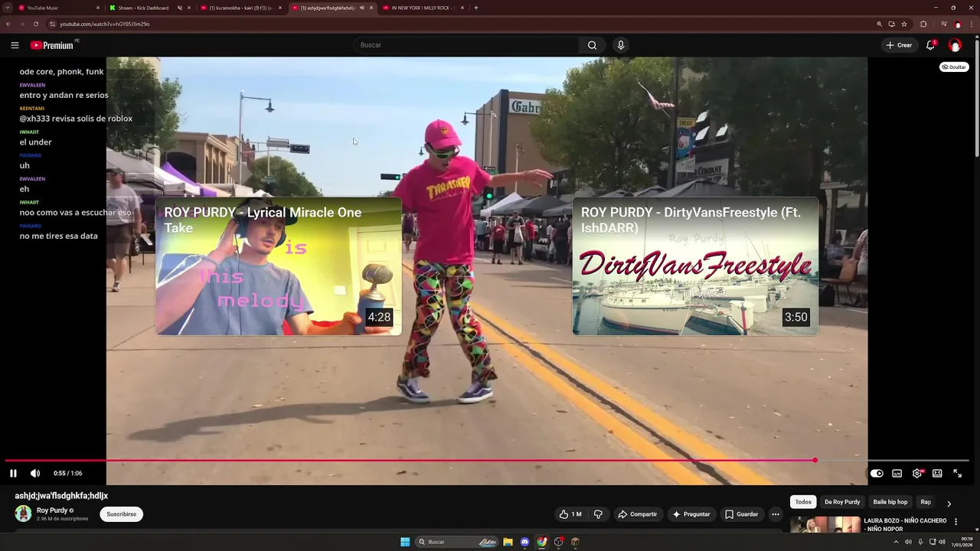The height and width of the screenshot is (551, 980).
Task: Select the Todos filter chip
Action: [803, 502]
